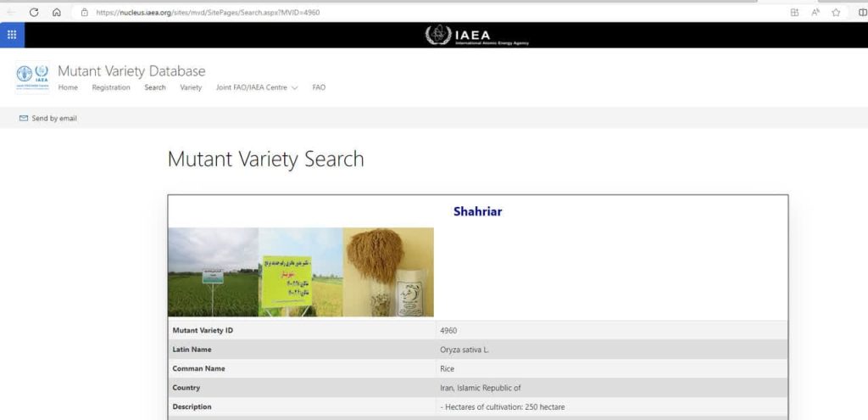Screen dimensions: 868x420
Task: Toggle the split screen icon
Action: click(862, 12)
